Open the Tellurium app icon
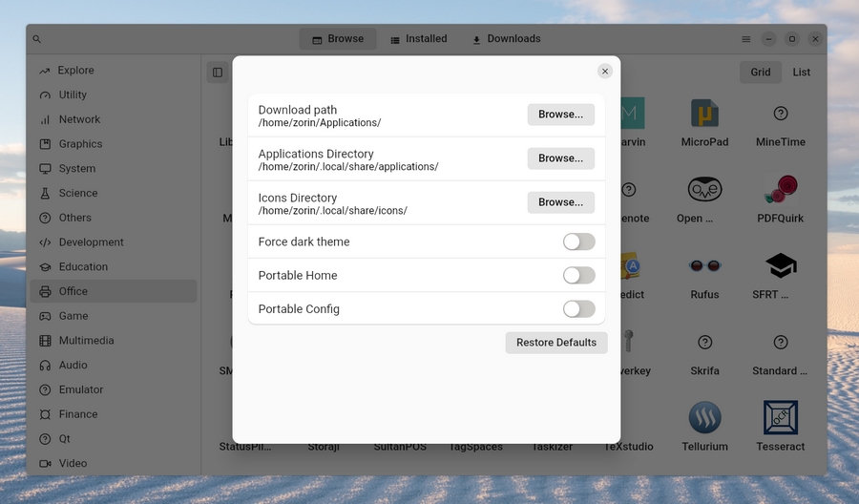This screenshot has width=859, height=504. [704, 418]
